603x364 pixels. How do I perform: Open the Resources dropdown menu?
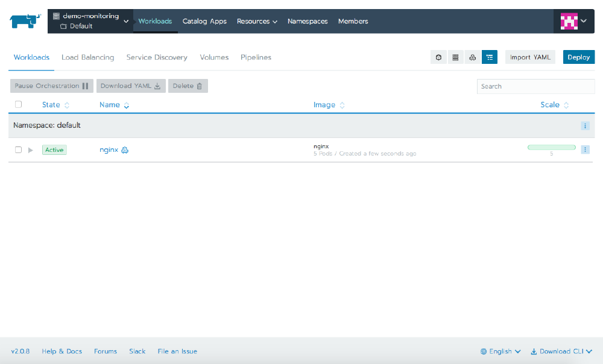[257, 21]
